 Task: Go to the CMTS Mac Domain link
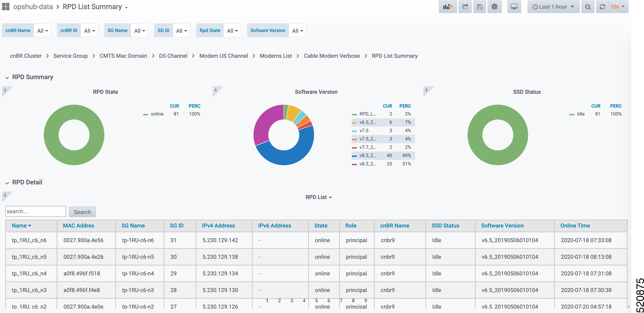[x=123, y=56]
